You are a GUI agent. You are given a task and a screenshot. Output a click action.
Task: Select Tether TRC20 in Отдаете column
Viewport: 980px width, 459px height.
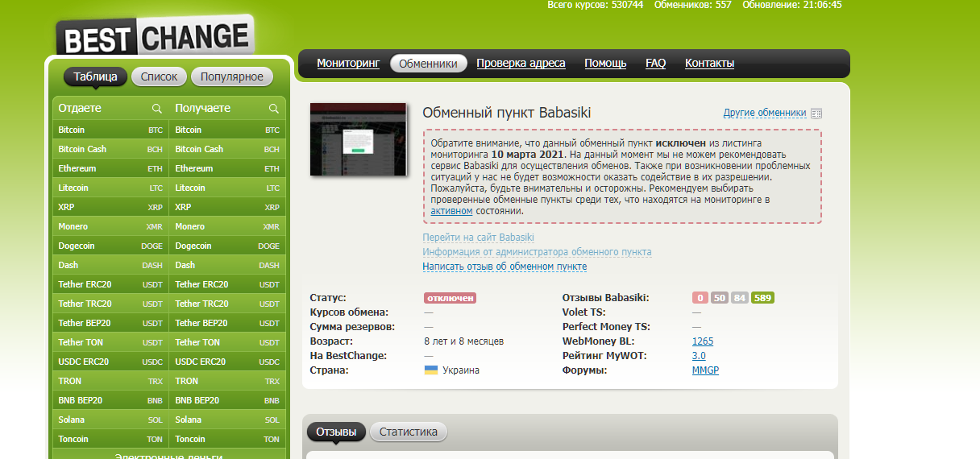coord(110,304)
